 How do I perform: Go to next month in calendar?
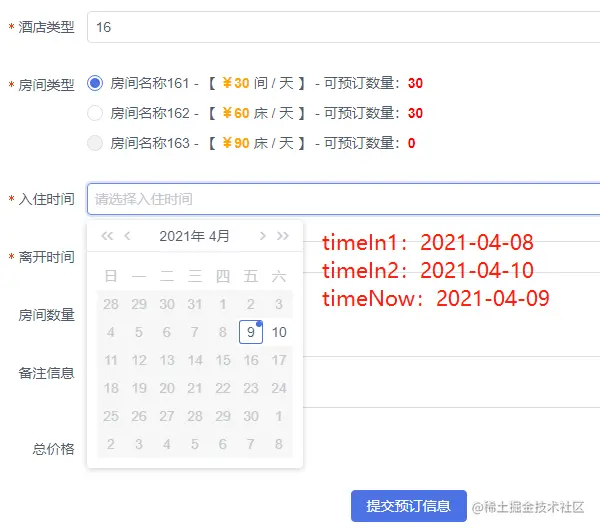coord(262,236)
